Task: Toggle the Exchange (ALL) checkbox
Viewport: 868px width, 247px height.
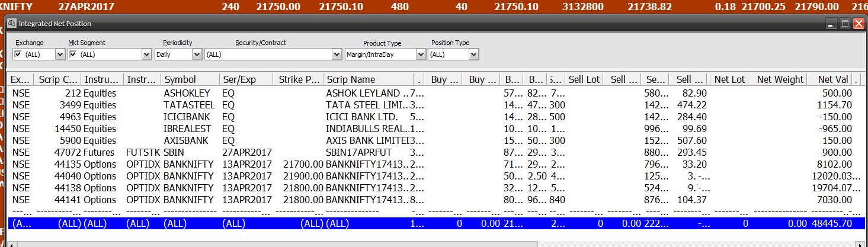Action: [x=18, y=54]
